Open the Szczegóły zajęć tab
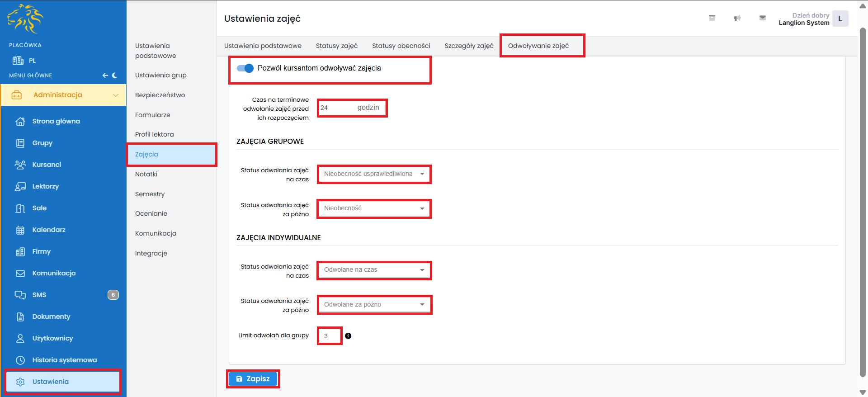This screenshot has height=397, width=868. (469, 46)
